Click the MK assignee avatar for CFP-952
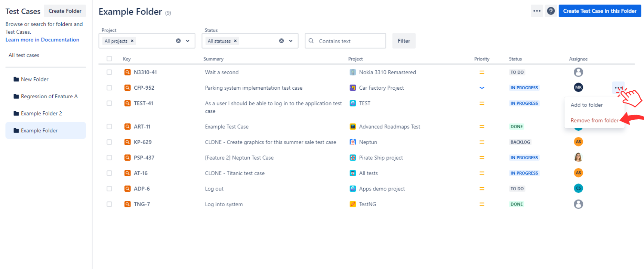This screenshot has height=269, width=644. (578, 87)
